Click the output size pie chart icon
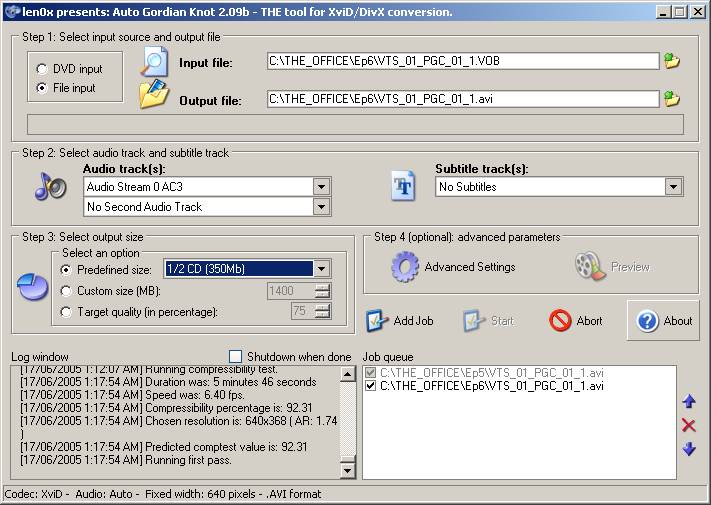 [x=33, y=286]
